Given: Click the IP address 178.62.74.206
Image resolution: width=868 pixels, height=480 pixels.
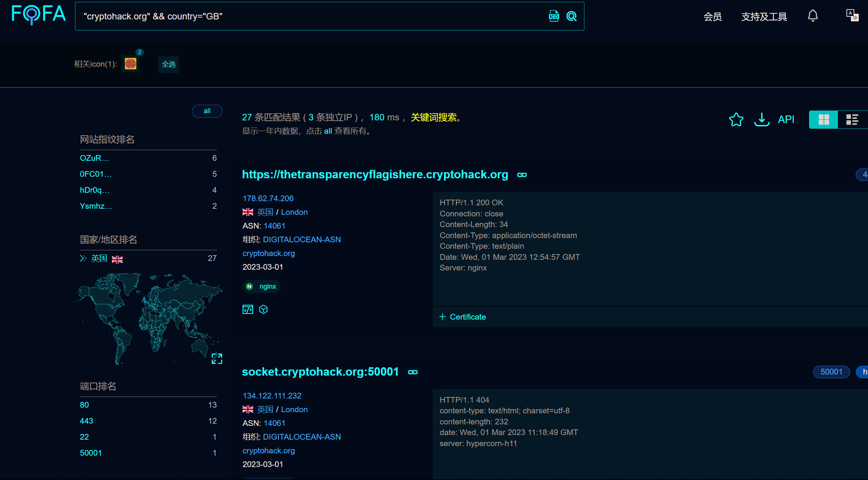Looking at the screenshot, I should [x=268, y=198].
